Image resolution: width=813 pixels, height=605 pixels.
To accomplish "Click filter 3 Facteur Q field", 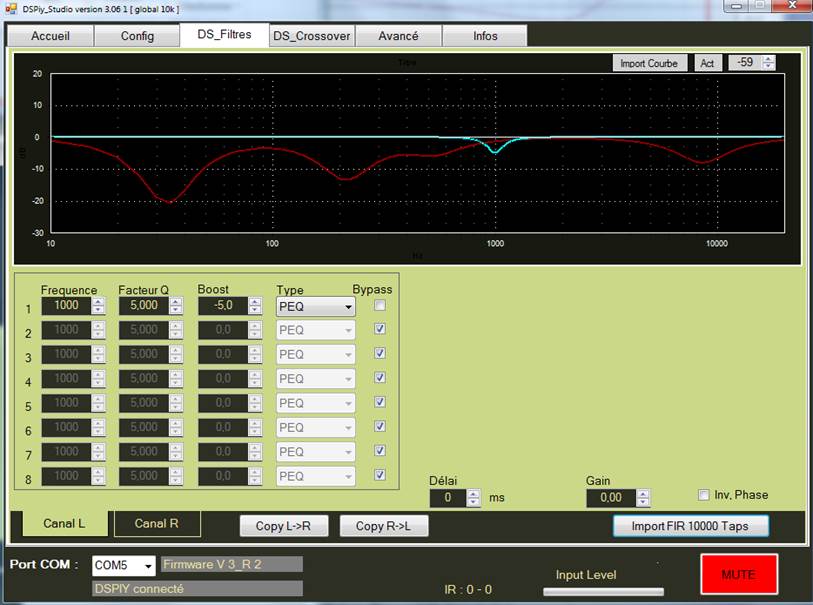I will click(x=144, y=354).
